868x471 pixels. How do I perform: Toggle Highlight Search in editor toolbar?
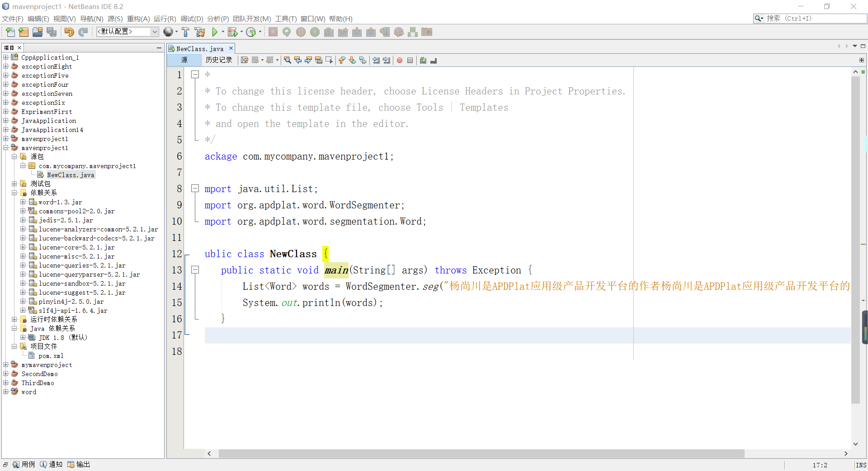tap(319, 60)
